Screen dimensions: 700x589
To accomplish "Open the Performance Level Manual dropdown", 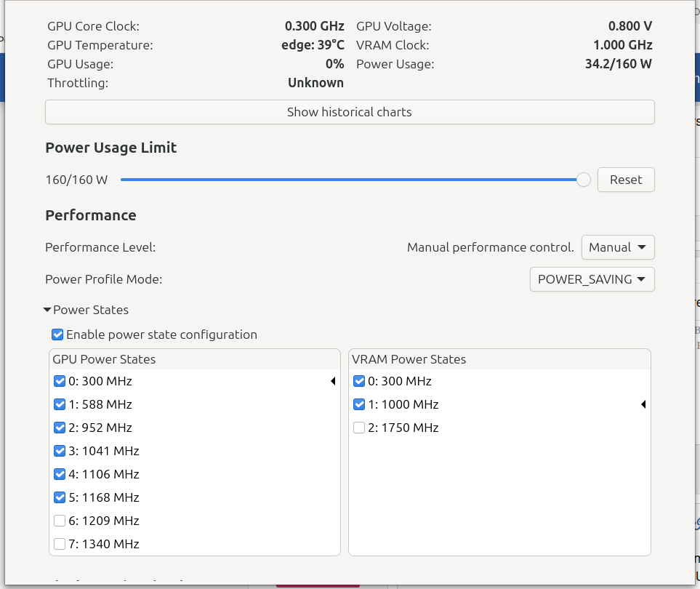I will click(618, 247).
